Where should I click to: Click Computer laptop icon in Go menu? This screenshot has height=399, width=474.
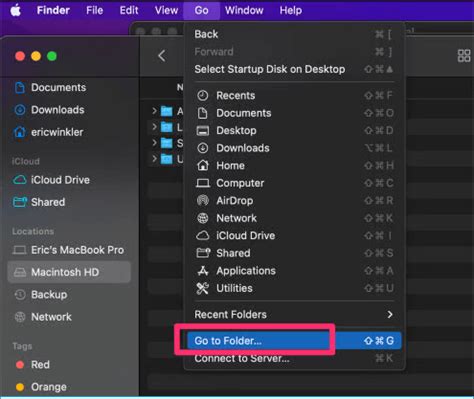tap(203, 183)
